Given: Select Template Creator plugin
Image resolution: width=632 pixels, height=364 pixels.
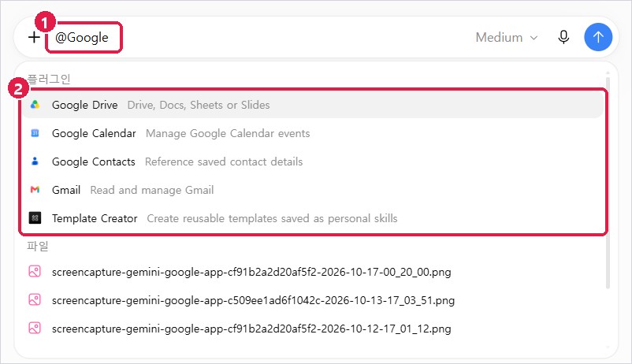Looking at the screenshot, I should pos(313,218).
